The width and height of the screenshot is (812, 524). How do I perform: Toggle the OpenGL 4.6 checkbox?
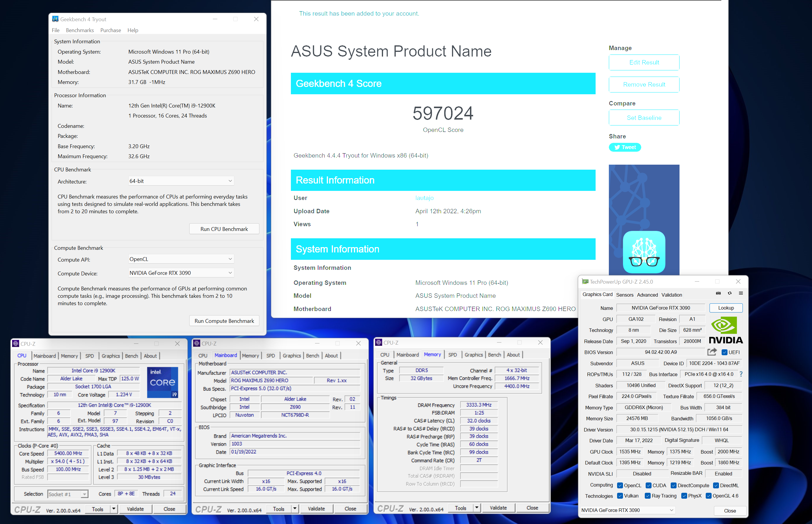pyautogui.click(x=709, y=496)
